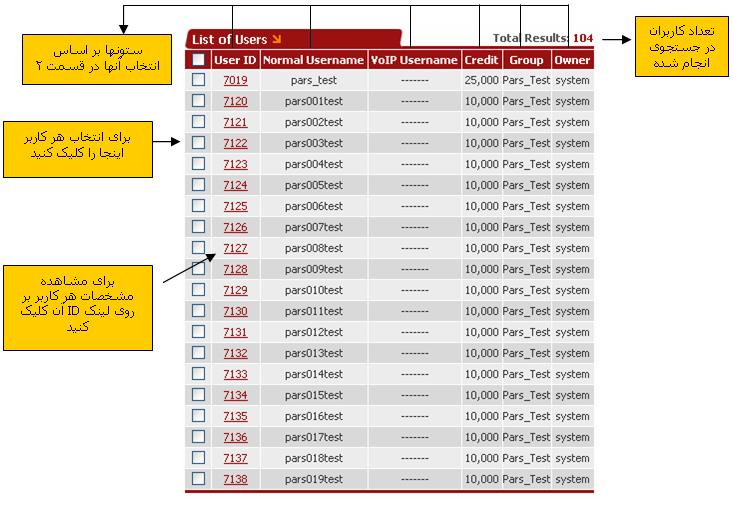Tick the checkbox next to pars008test
733x509 pixels.
coord(198,248)
